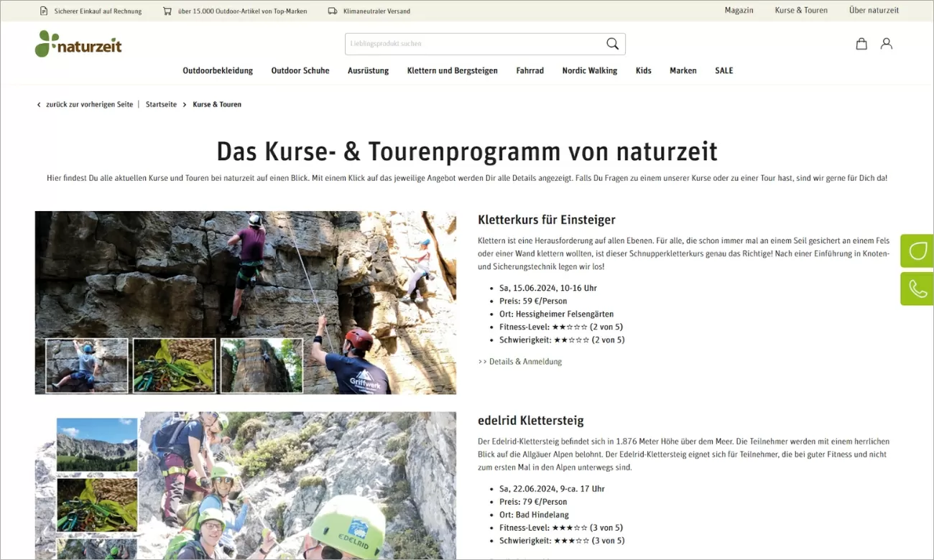This screenshot has width=934, height=560.
Task: Navigate to Startseite via breadcrumb
Action: coord(160,104)
